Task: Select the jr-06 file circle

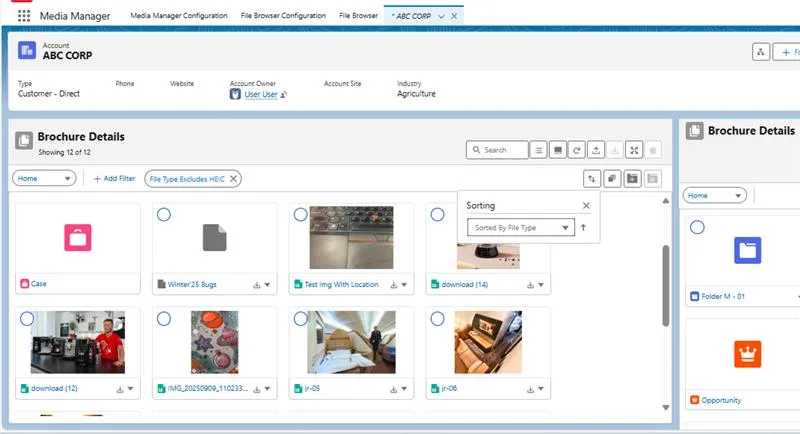Action: 437,319
